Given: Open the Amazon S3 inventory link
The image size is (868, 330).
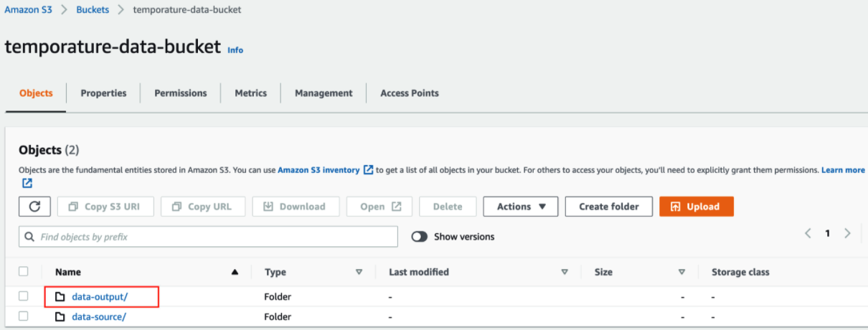Looking at the screenshot, I should [x=319, y=170].
